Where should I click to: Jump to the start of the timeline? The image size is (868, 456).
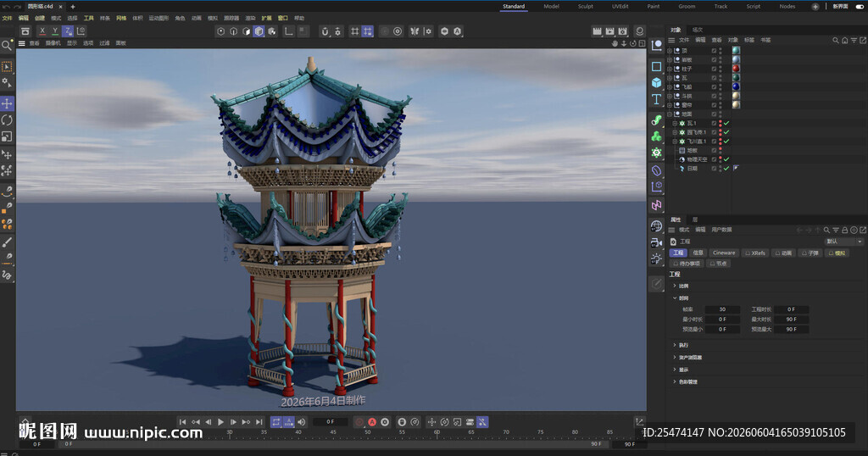183,422
